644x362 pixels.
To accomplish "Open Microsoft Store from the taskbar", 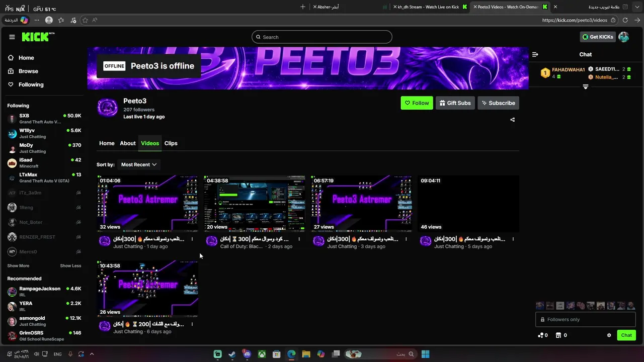I will (276, 354).
